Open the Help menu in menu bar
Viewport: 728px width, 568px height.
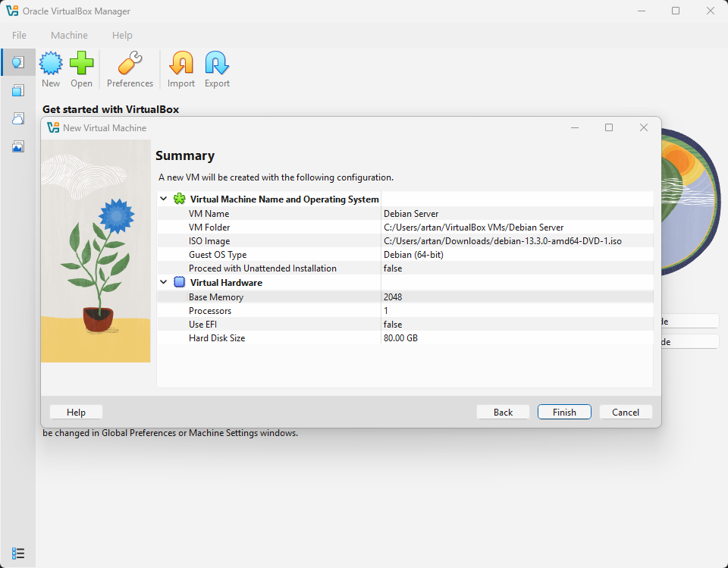(x=122, y=35)
